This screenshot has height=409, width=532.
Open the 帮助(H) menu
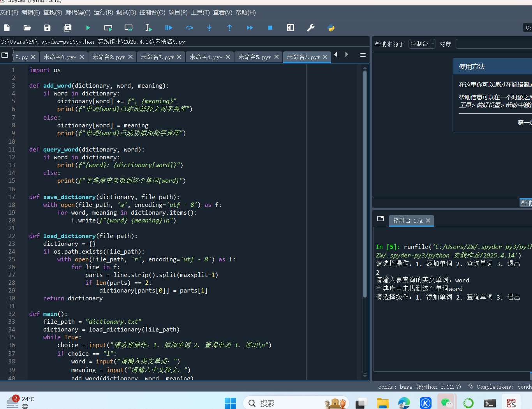coord(246,12)
